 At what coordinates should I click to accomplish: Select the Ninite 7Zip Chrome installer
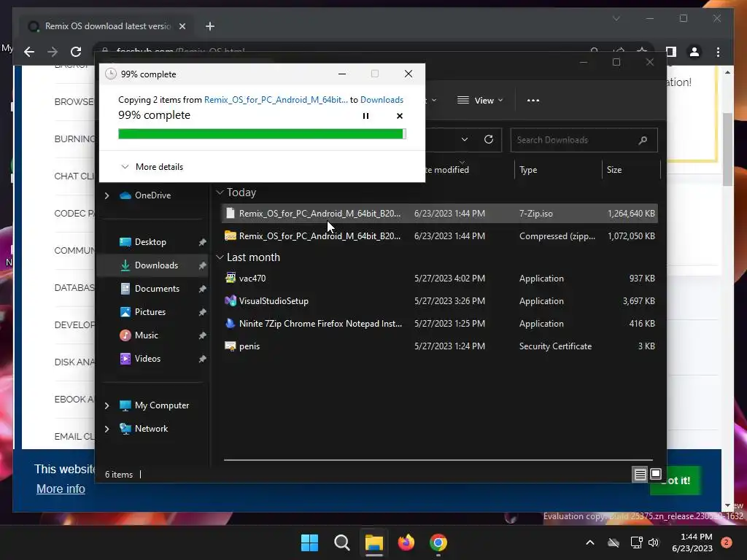pyautogui.click(x=439, y=323)
